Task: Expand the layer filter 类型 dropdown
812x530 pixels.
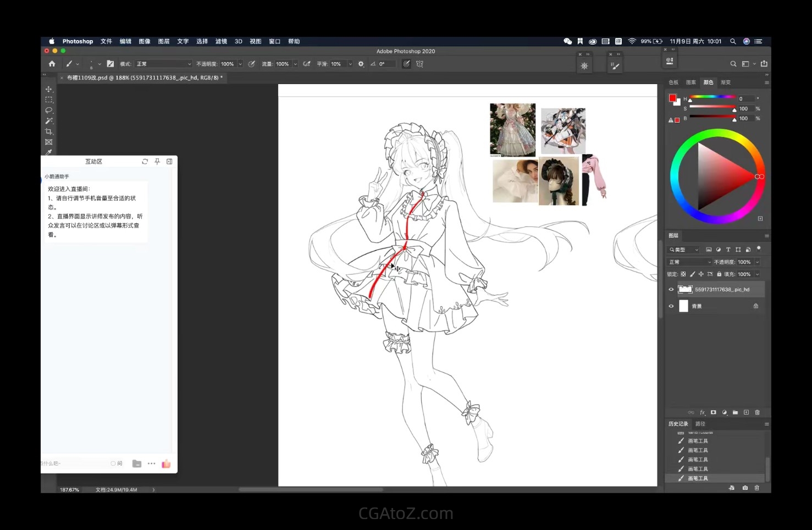Action: (684, 250)
